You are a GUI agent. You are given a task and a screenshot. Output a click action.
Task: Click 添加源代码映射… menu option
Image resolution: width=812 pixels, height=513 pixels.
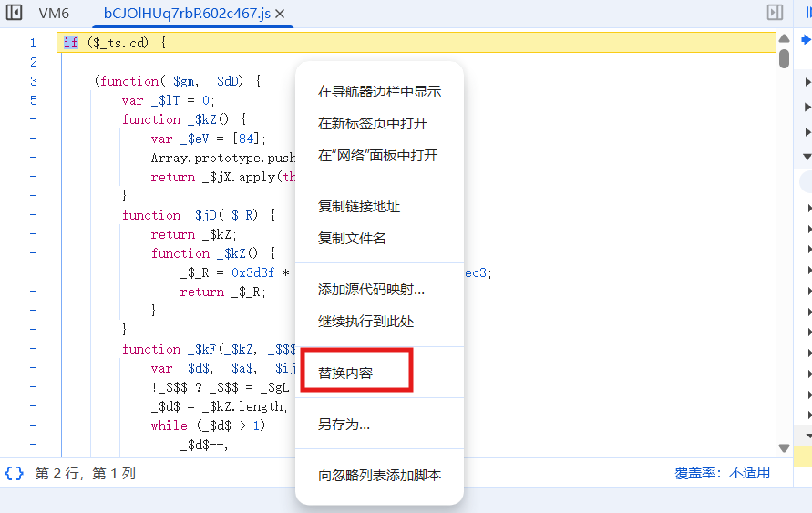click(x=371, y=290)
